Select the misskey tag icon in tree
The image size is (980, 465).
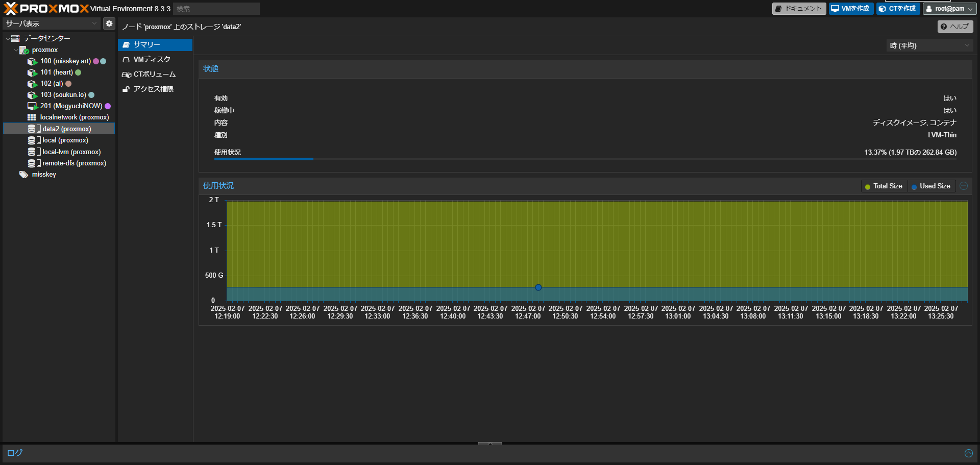[23, 175]
